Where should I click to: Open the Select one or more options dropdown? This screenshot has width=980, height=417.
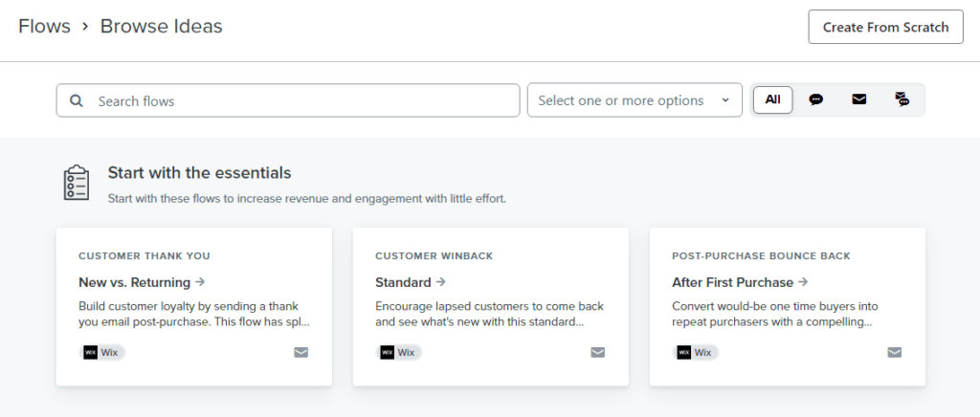coord(635,100)
